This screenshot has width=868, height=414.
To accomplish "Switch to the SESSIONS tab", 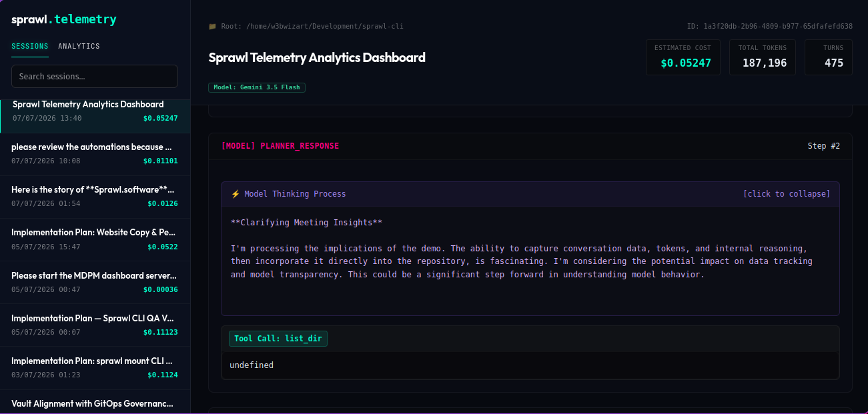I will 30,47.
